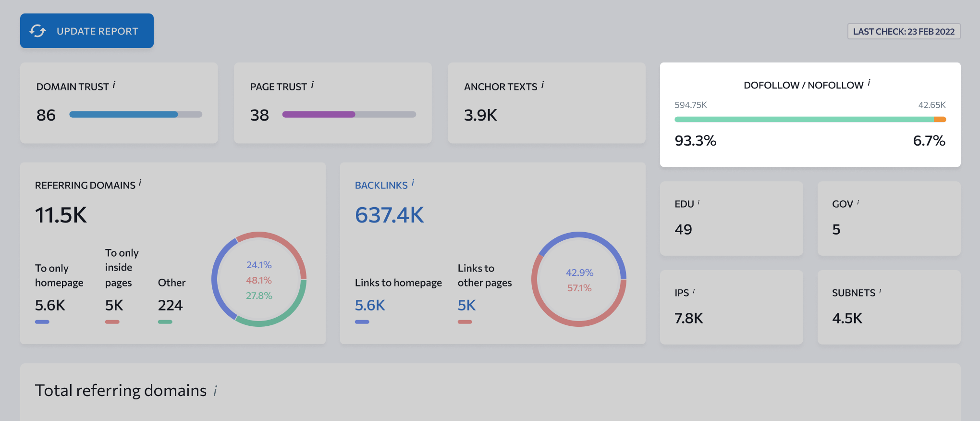Open the Dofollow / Nofollow info icon
This screenshot has height=421, width=980.
pos(869,83)
